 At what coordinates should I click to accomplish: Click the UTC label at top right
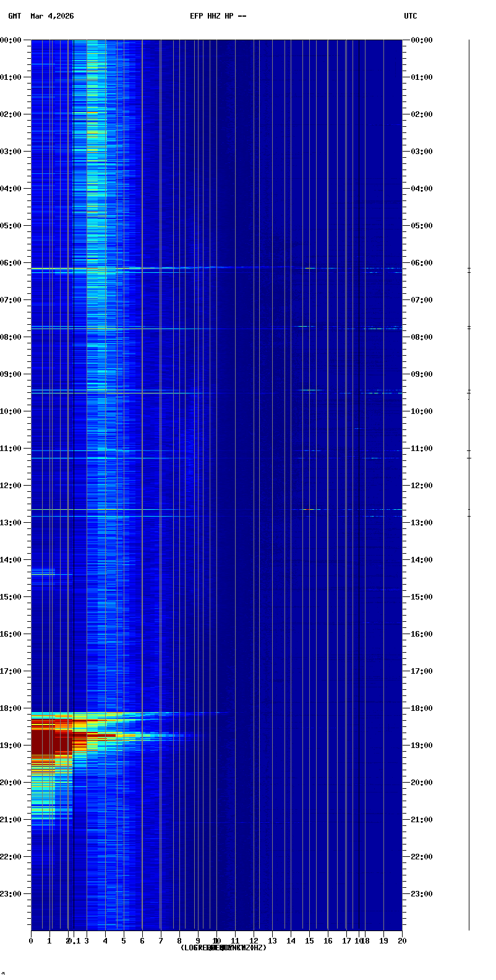[x=410, y=16]
